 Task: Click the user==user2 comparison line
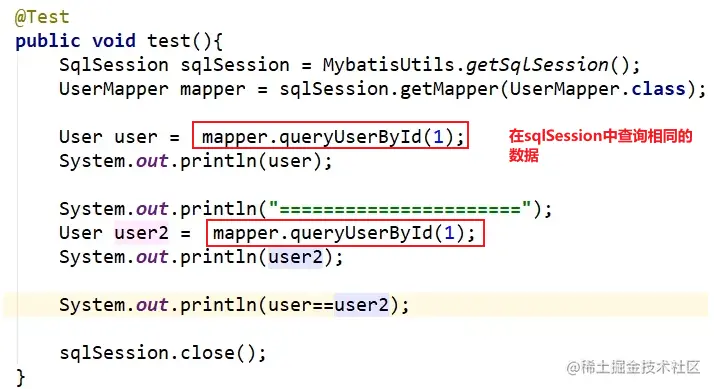pyautogui.click(x=235, y=305)
